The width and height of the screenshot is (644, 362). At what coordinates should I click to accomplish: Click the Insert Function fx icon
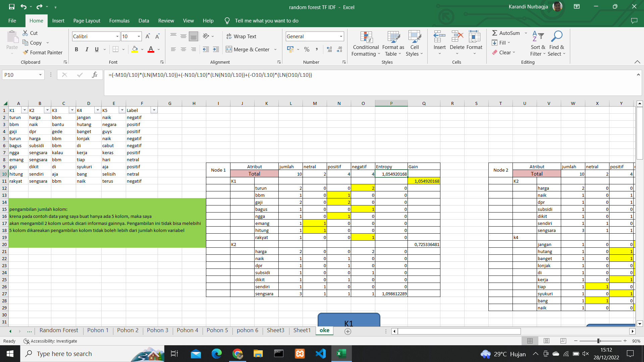[95, 75]
